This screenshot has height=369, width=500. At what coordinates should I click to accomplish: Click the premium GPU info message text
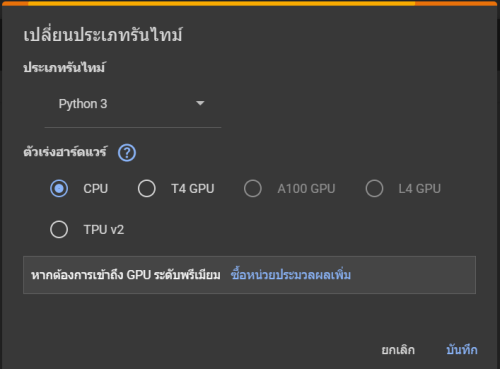click(x=126, y=275)
